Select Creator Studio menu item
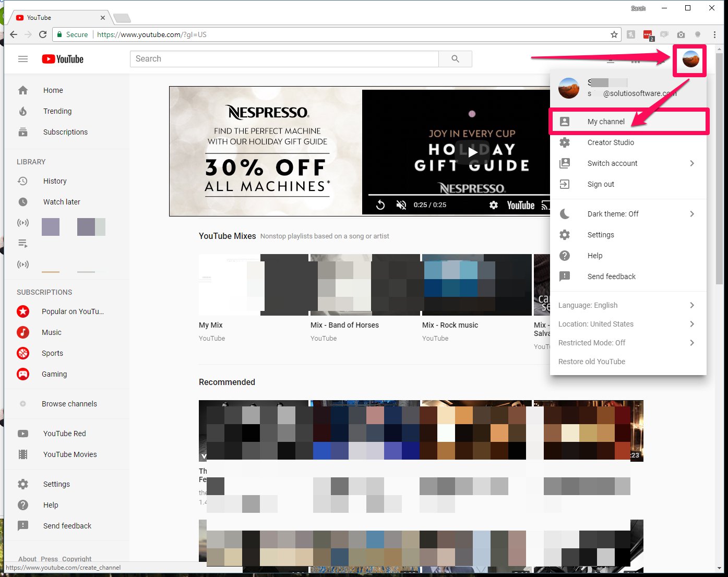This screenshot has width=728, height=577. [628, 142]
